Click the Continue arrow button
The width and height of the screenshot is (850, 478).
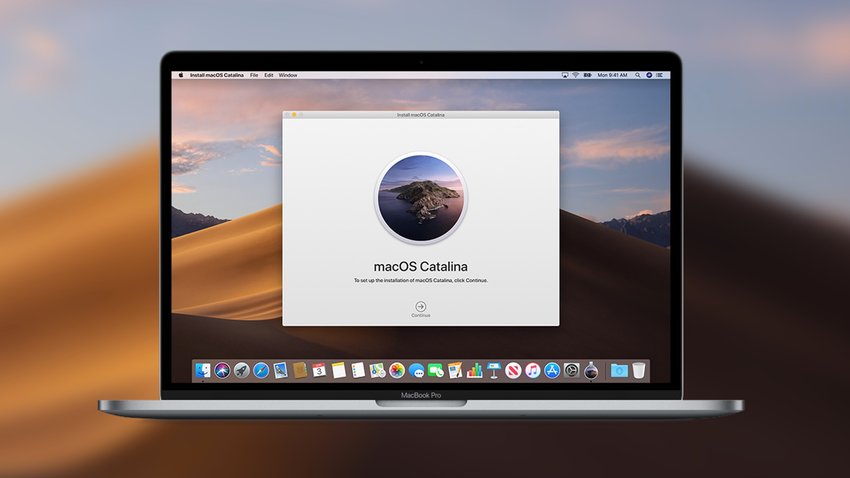tap(420, 307)
